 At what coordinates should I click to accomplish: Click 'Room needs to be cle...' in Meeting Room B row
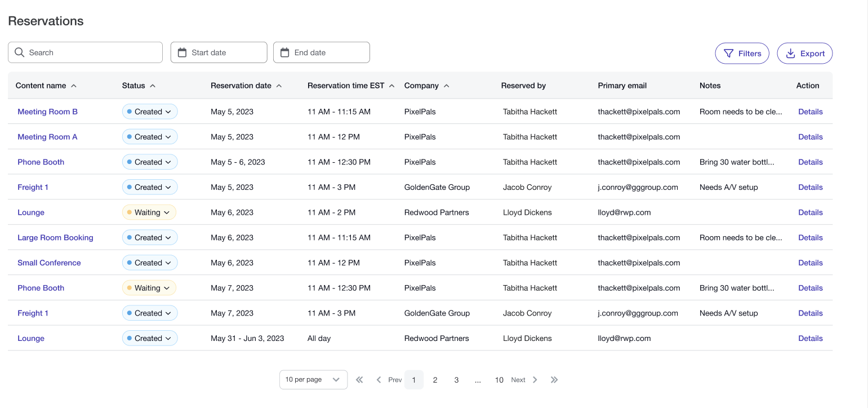(x=741, y=112)
